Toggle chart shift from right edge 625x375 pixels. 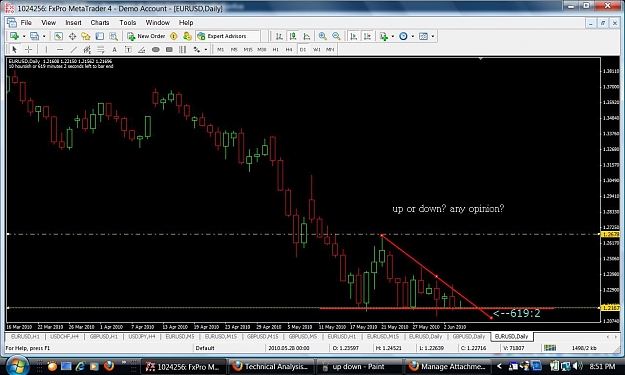coord(367,36)
